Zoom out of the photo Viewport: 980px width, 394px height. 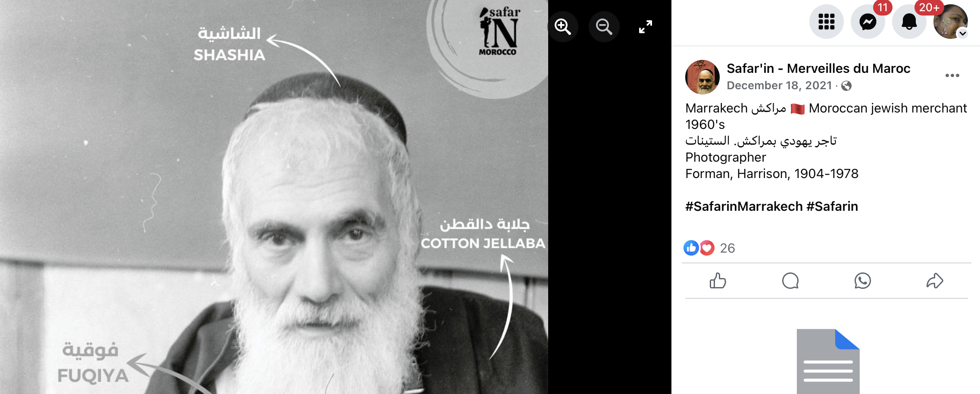tap(604, 27)
